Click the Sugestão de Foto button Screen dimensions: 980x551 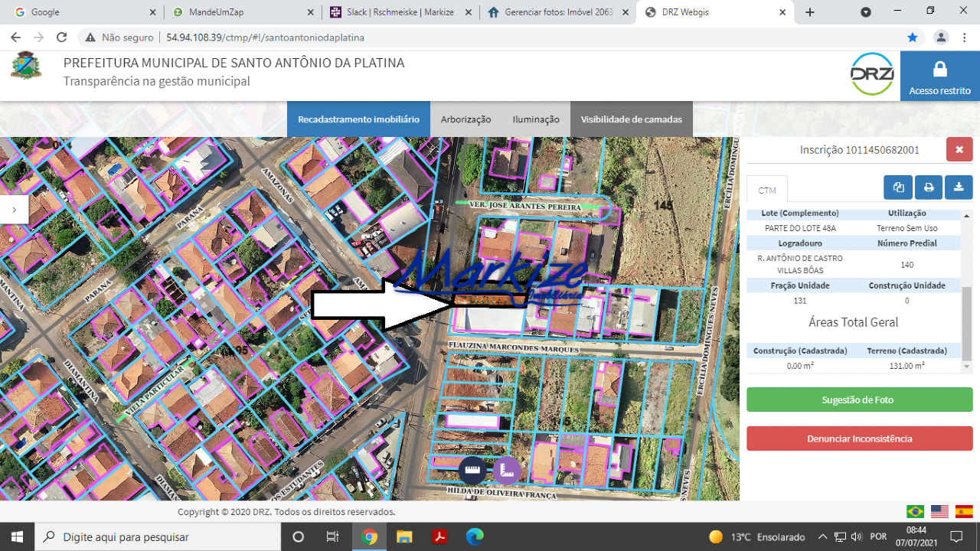(x=860, y=399)
